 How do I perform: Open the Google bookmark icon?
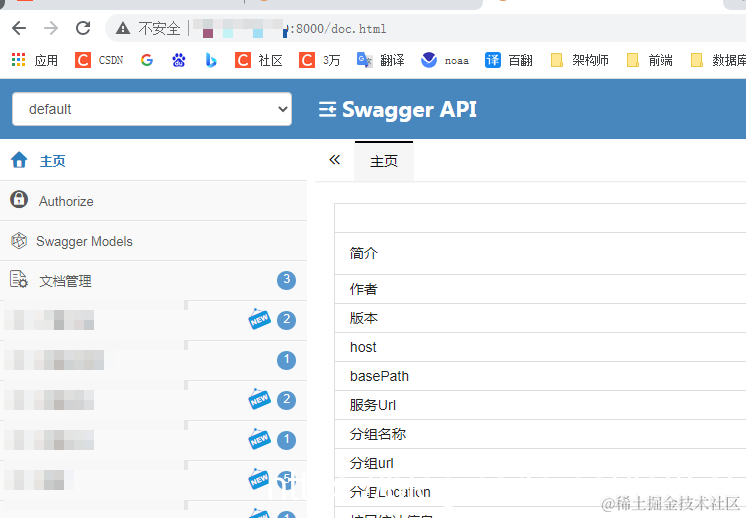[x=147, y=60]
